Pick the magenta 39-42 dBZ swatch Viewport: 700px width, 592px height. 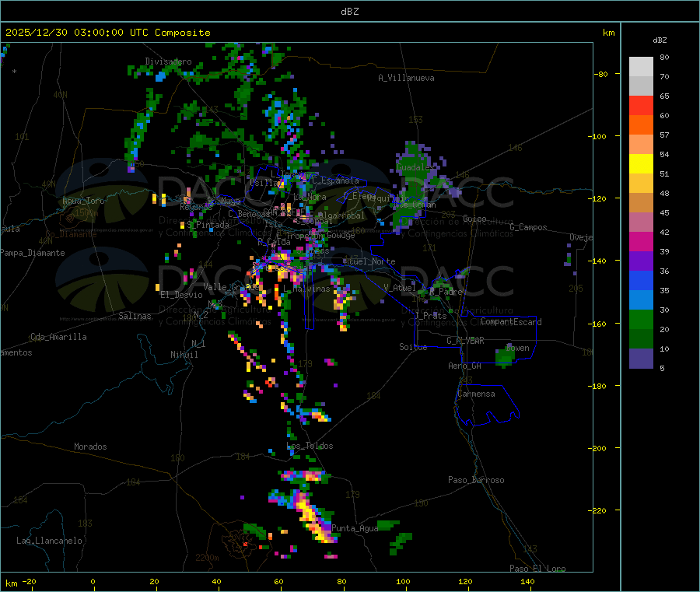pyautogui.click(x=641, y=241)
